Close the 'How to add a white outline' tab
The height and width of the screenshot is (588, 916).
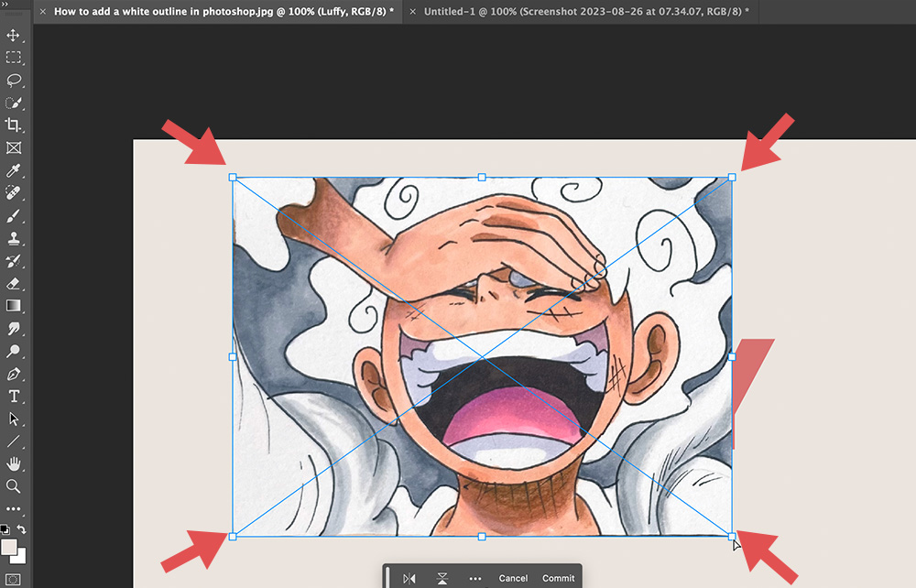coord(43,11)
